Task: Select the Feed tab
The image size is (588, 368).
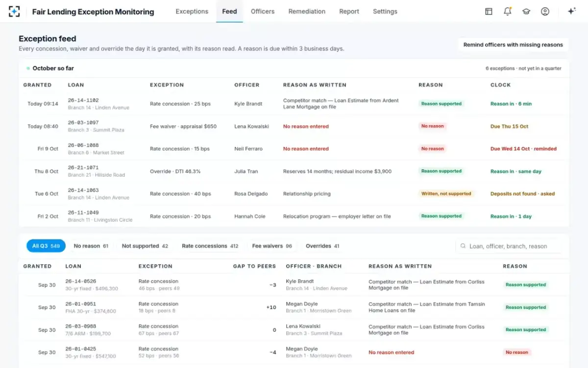Action: click(229, 11)
